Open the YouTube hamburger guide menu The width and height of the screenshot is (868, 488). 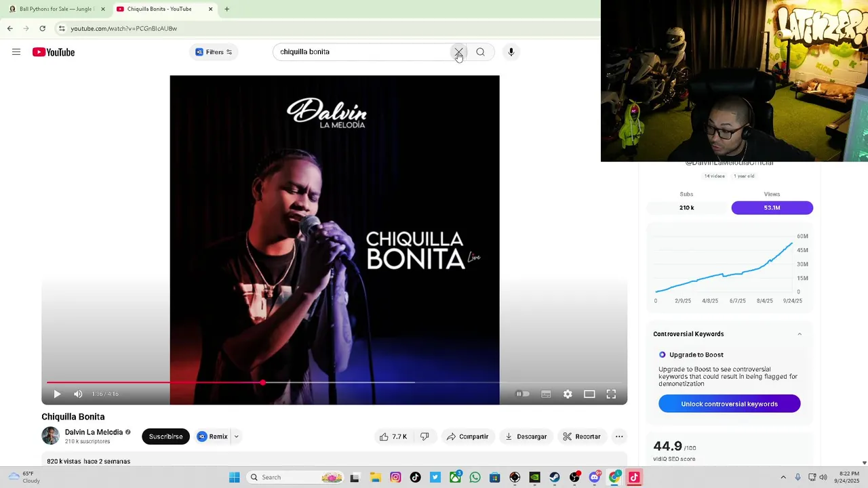point(16,52)
